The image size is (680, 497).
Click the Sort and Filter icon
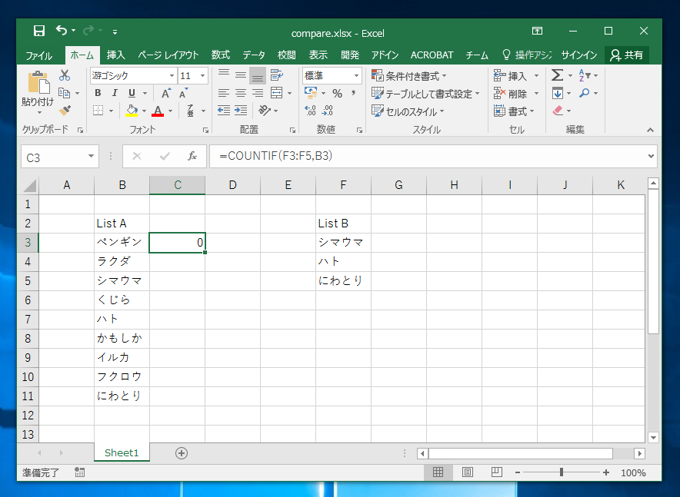click(584, 75)
